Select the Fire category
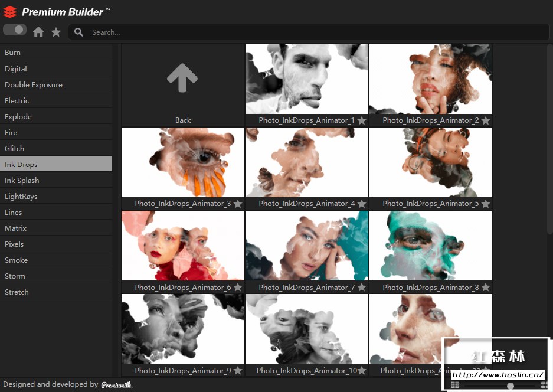Image resolution: width=553 pixels, height=392 pixels. point(56,132)
